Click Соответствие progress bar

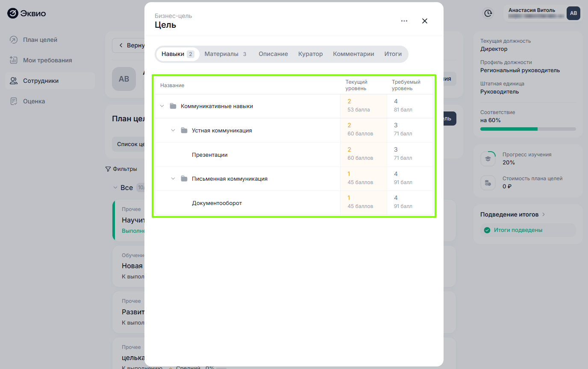[x=528, y=129]
